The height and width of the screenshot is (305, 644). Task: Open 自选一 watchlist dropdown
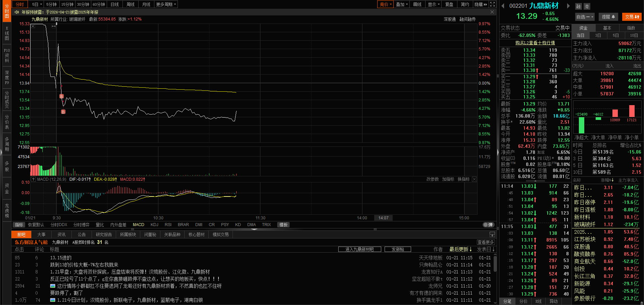click(585, 17)
